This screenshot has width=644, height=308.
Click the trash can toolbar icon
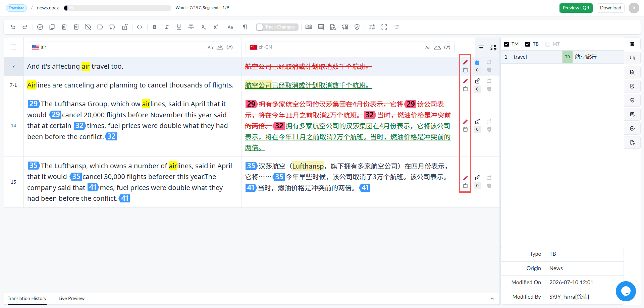point(64,27)
